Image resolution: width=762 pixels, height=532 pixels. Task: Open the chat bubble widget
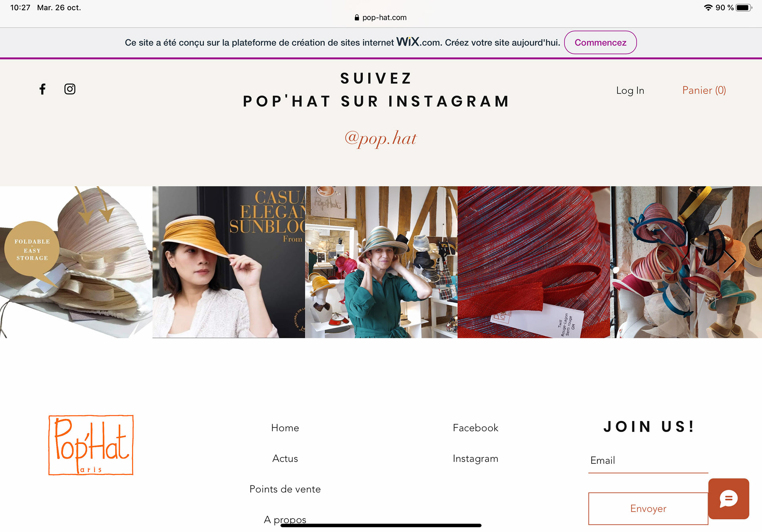[728, 499]
